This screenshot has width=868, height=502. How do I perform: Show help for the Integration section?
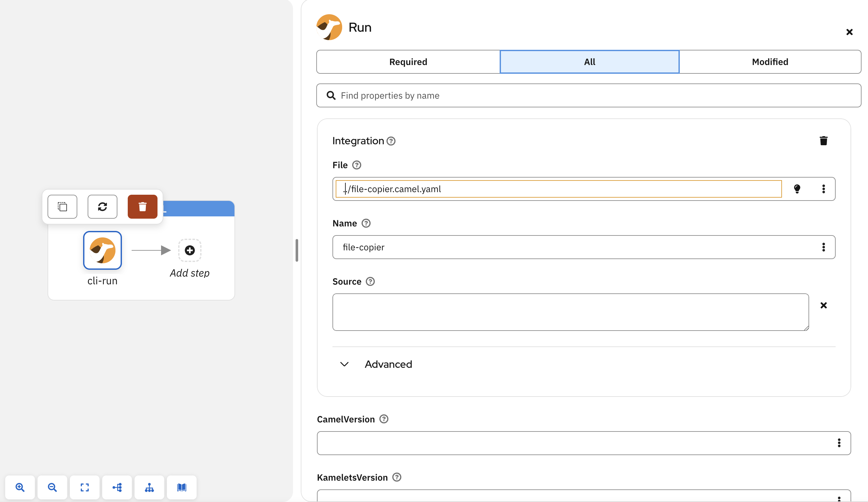tap(391, 141)
